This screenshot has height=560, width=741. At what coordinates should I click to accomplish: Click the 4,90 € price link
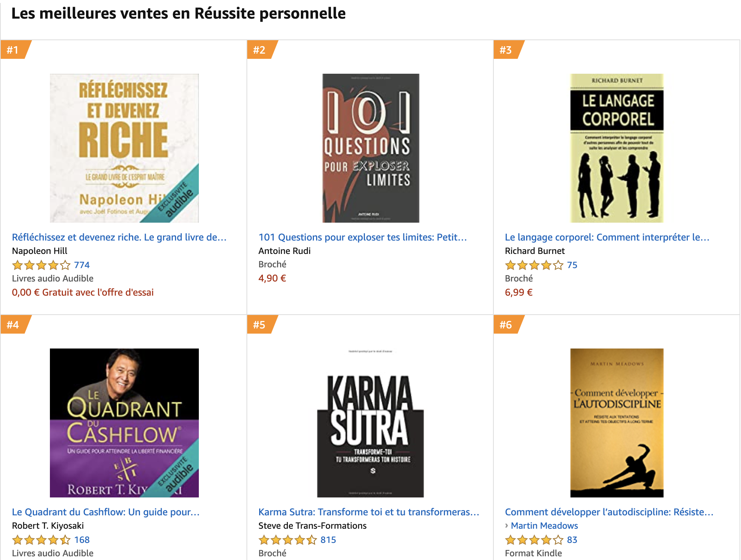coord(272,279)
